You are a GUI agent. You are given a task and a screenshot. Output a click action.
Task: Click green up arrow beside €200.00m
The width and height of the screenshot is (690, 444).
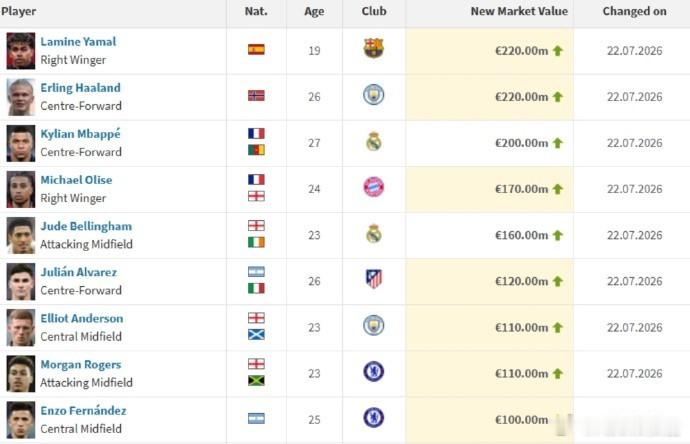click(558, 143)
